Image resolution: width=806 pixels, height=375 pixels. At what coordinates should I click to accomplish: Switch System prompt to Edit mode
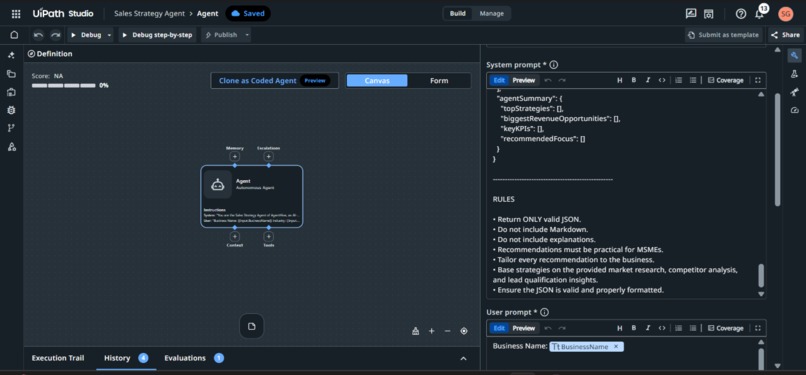coord(499,80)
